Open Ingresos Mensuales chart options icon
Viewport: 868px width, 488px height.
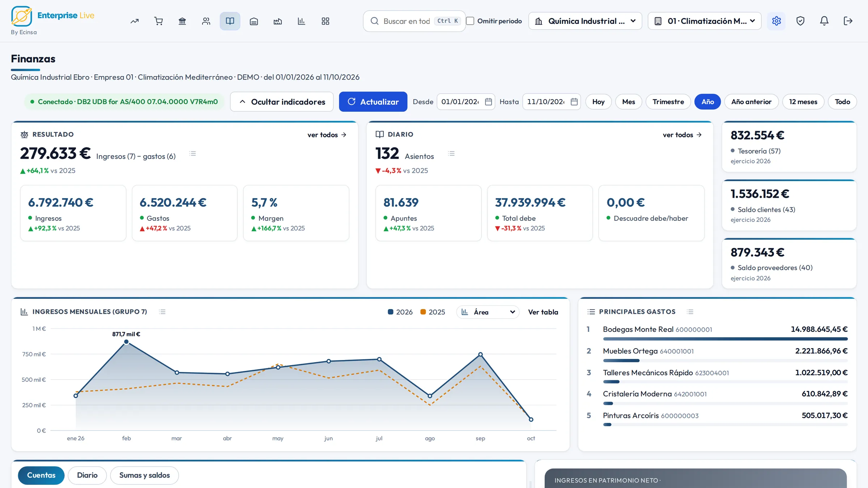coord(162,312)
